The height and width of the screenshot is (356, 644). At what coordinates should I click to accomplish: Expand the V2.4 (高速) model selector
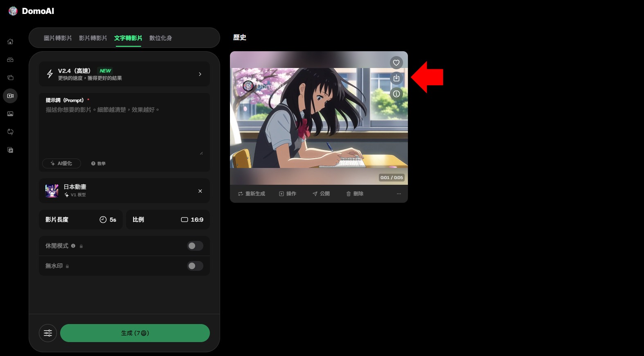(x=124, y=74)
